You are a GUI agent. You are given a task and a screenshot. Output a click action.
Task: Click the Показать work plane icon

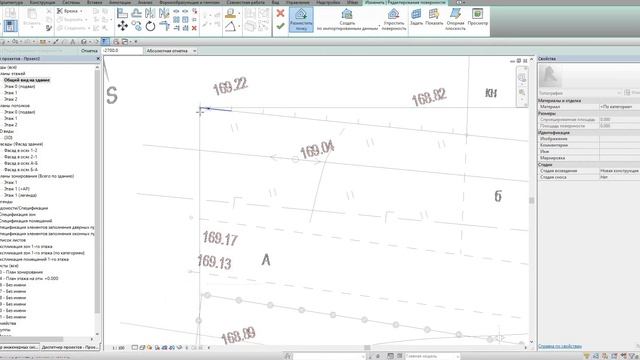pos(434,17)
